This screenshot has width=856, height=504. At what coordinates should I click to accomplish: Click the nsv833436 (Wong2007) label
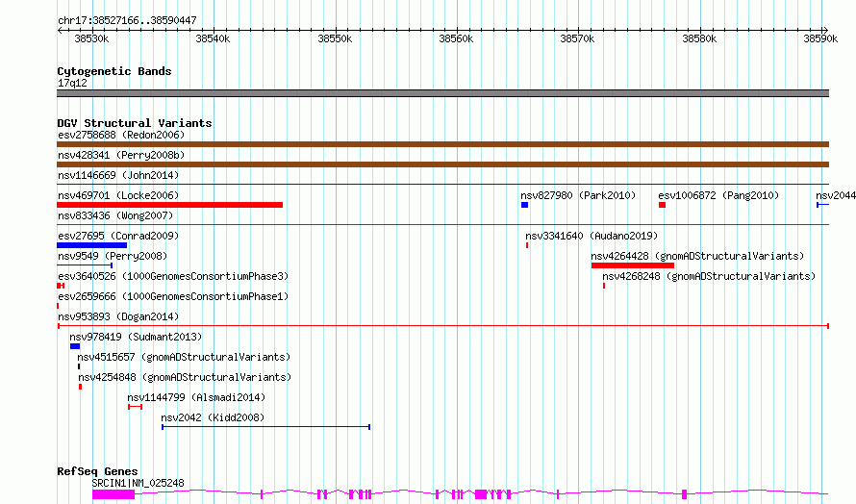115,215
